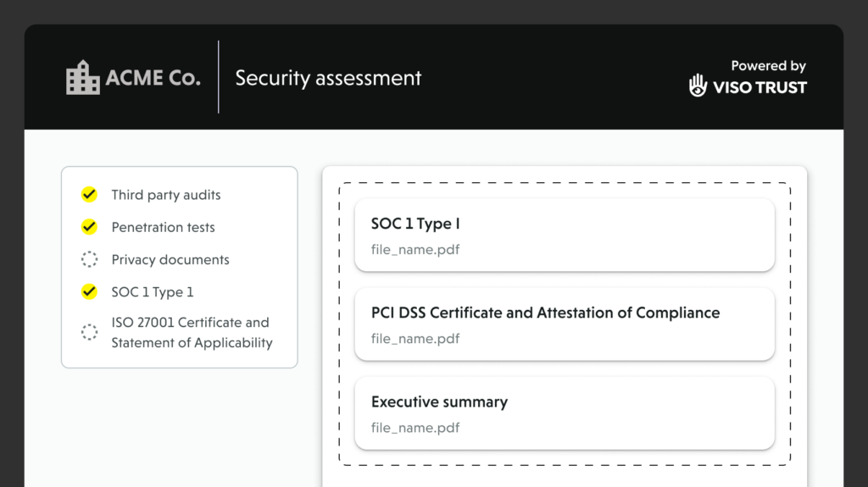Viewport: 868px width, 487px height.
Task: Click the VISO TRUST hand logo icon
Action: [x=698, y=86]
